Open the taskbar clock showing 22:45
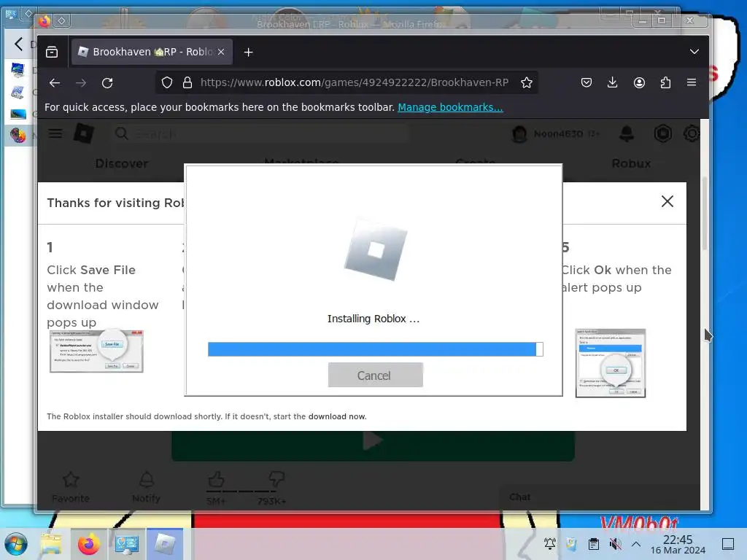The height and width of the screenshot is (560, 747). click(678, 544)
